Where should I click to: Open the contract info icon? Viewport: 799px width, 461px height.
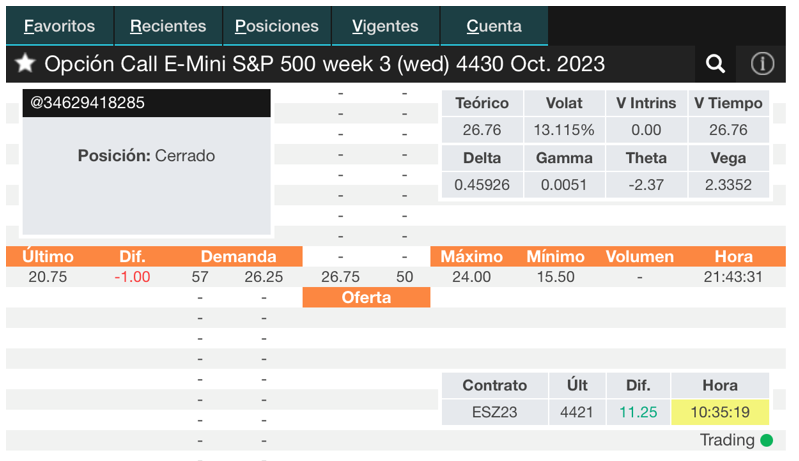click(762, 64)
